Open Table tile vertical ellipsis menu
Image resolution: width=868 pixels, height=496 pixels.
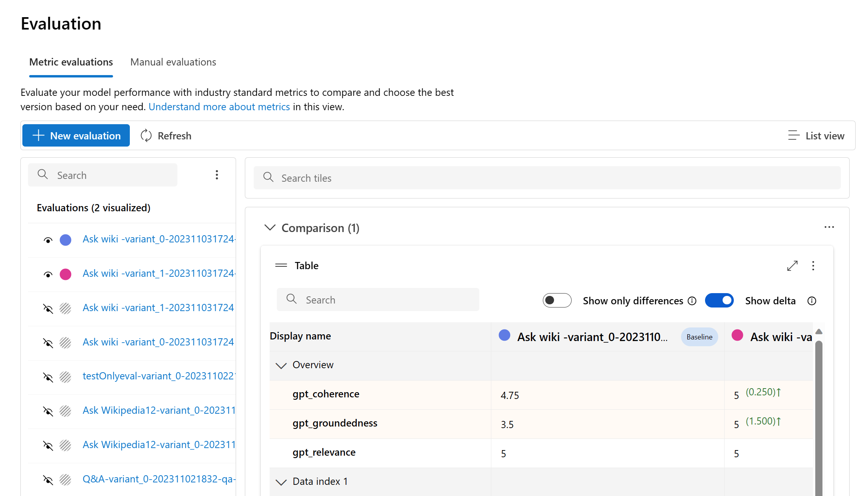[x=813, y=266]
